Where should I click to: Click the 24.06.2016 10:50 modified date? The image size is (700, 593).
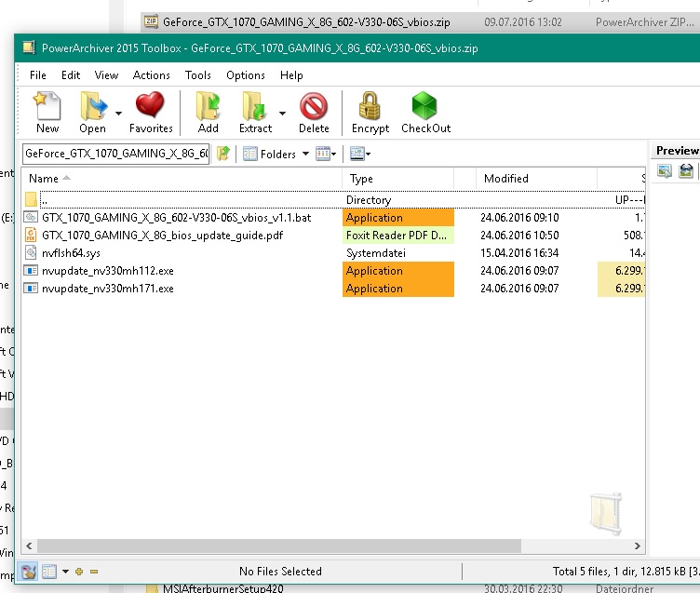click(x=519, y=236)
